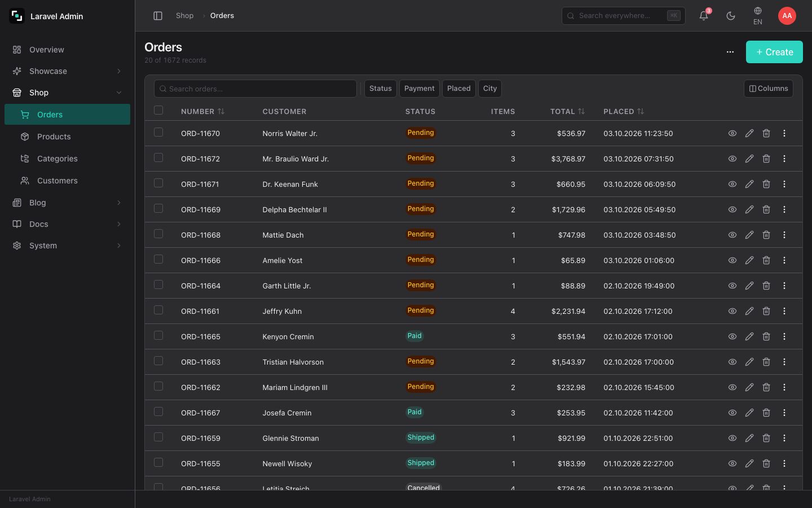
Task: Open the Overview sidebar item
Action: pos(68,50)
